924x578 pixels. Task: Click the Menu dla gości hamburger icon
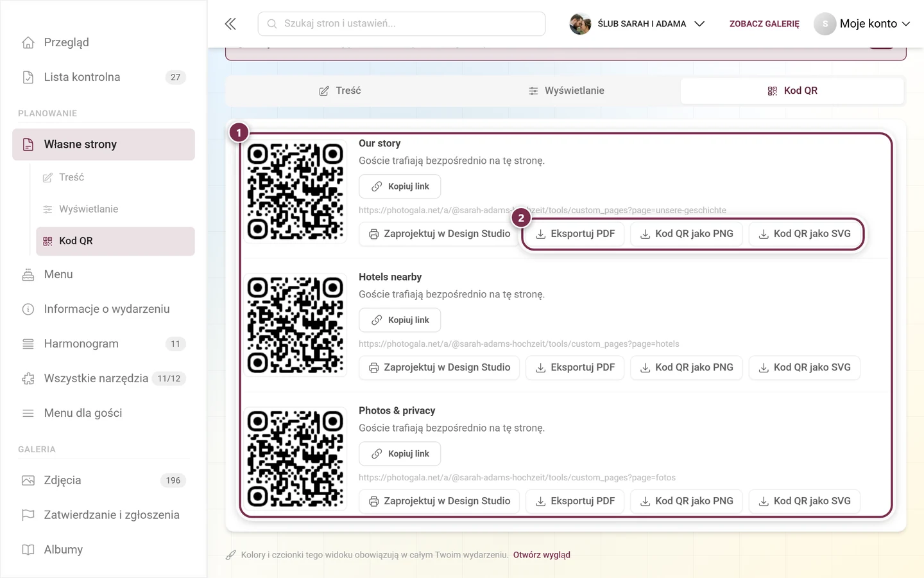coord(28,414)
